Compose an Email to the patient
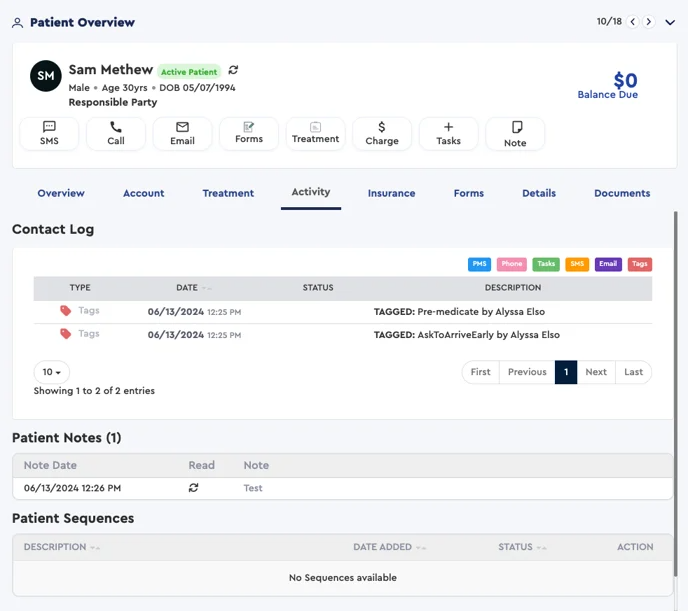 [183, 134]
